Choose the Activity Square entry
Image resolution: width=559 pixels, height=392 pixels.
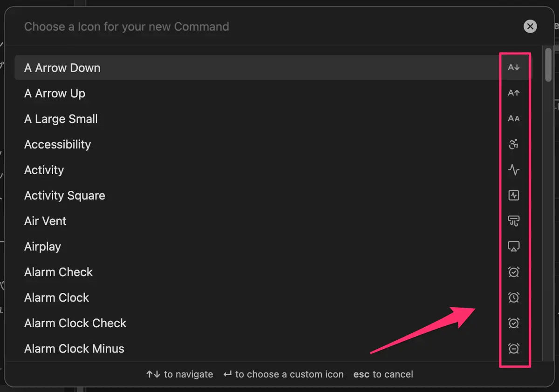(273, 196)
